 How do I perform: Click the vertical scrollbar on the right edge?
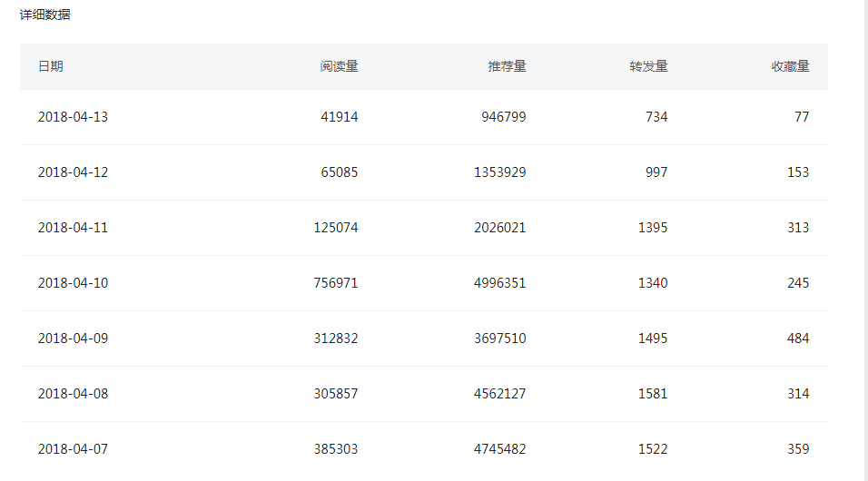click(865, 240)
